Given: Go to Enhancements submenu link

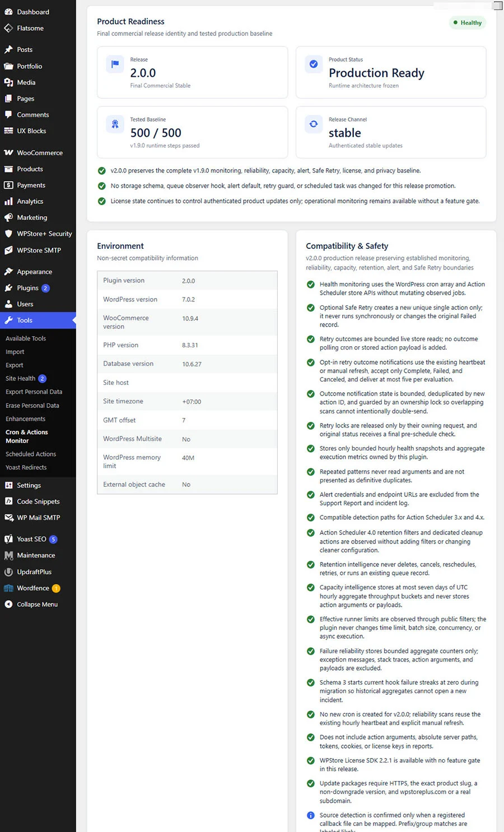Looking at the screenshot, I should pyautogui.click(x=26, y=419).
